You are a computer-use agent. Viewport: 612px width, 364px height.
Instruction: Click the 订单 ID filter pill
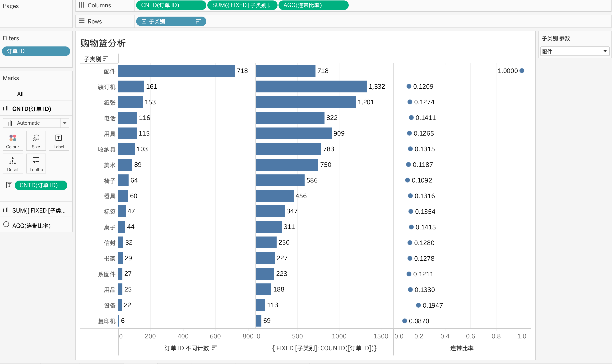pos(36,51)
